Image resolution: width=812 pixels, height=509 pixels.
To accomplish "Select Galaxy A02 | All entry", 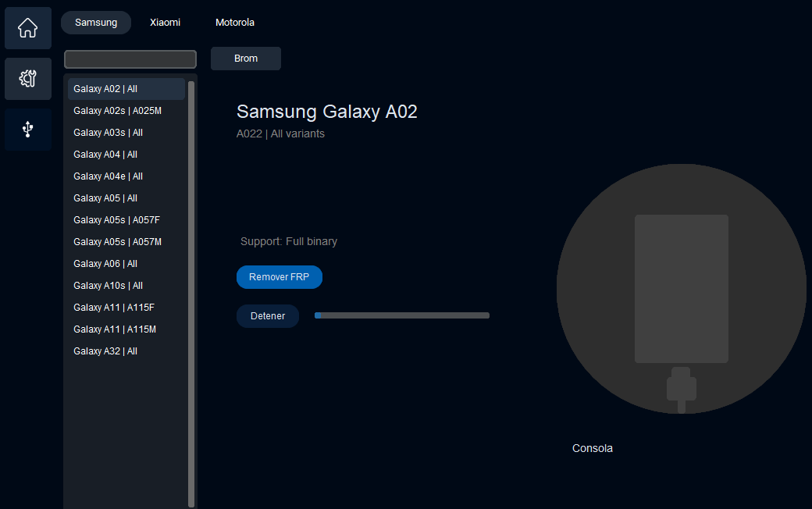I will [126, 89].
